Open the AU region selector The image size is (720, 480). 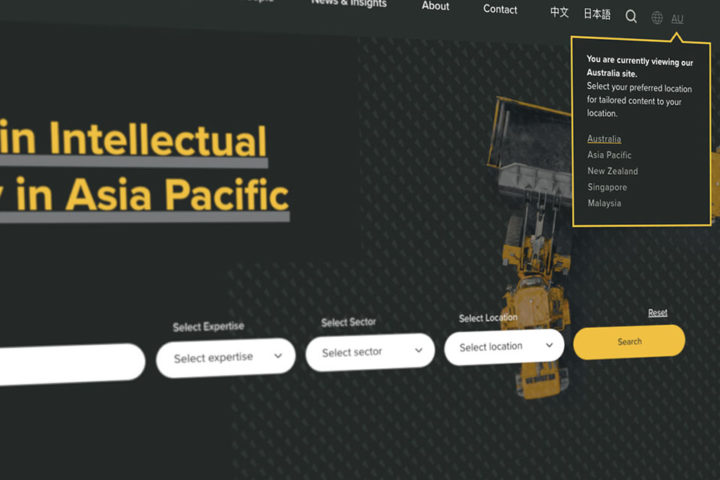click(x=677, y=19)
